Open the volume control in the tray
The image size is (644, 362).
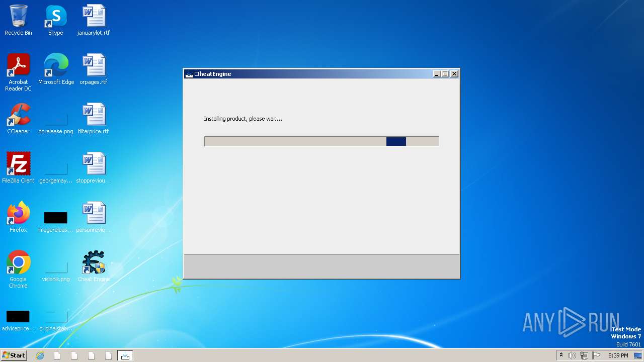572,355
